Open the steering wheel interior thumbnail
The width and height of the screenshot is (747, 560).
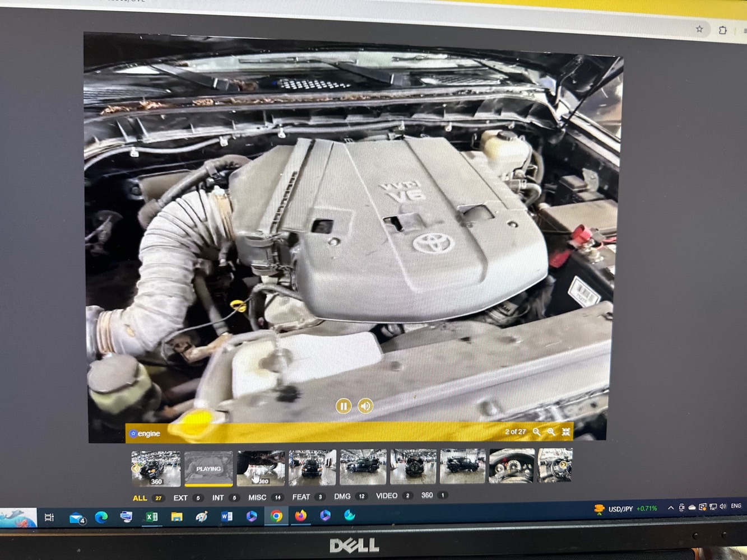coord(555,465)
